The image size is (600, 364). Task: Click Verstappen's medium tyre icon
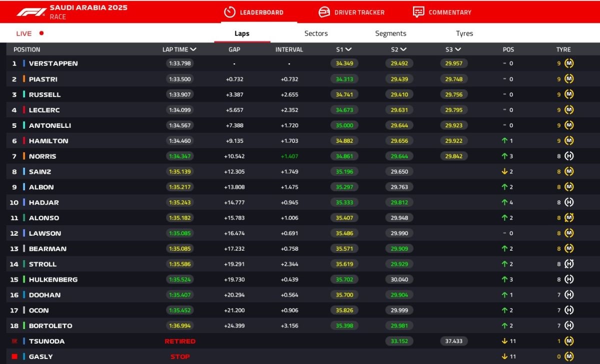569,63
